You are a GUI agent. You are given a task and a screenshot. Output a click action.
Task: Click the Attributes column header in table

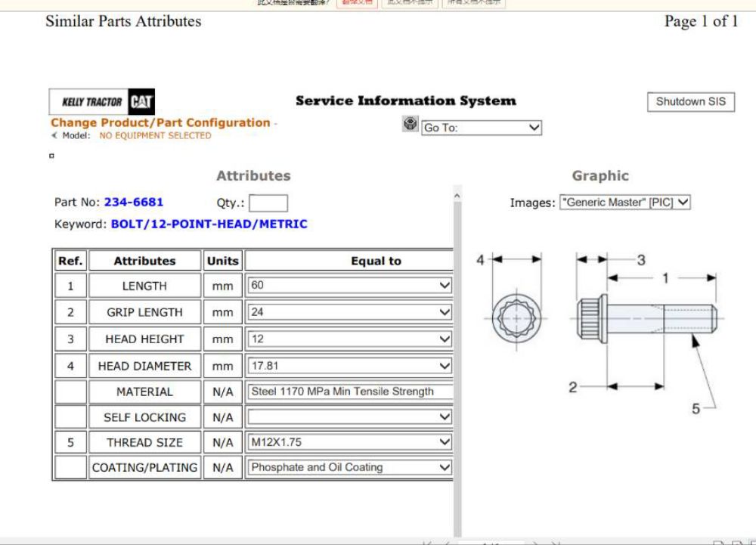coord(144,261)
